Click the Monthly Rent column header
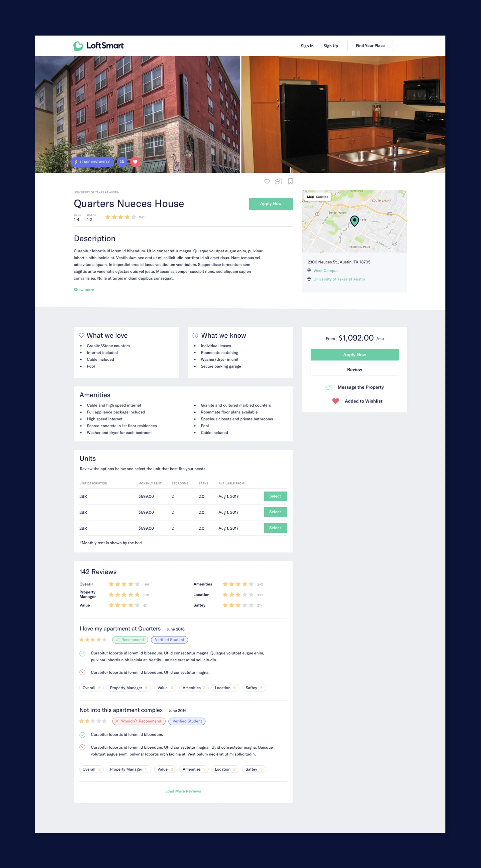The height and width of the screenshot is (868, 481). pos(150,484)
